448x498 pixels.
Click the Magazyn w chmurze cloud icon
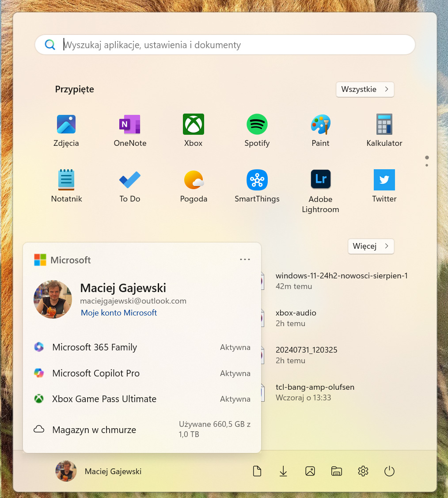click(39, 430)
